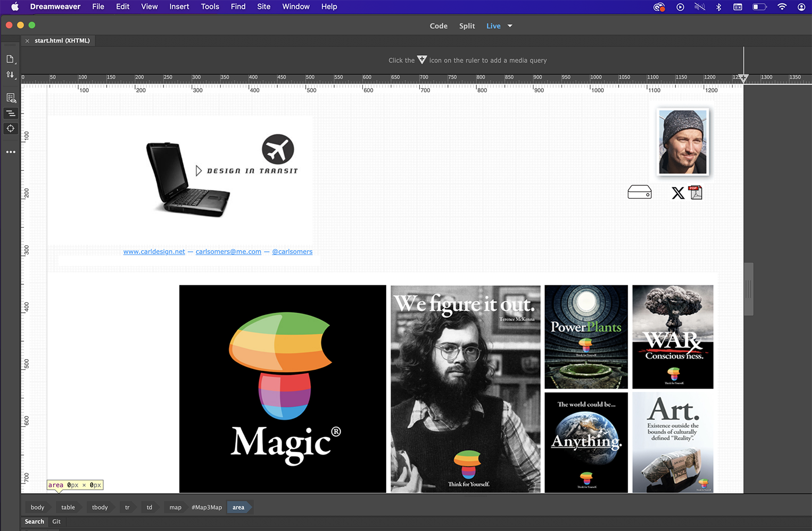Switch to Code view
The image size is (812, 531).
pyautogui.click(x=438, y=26)
